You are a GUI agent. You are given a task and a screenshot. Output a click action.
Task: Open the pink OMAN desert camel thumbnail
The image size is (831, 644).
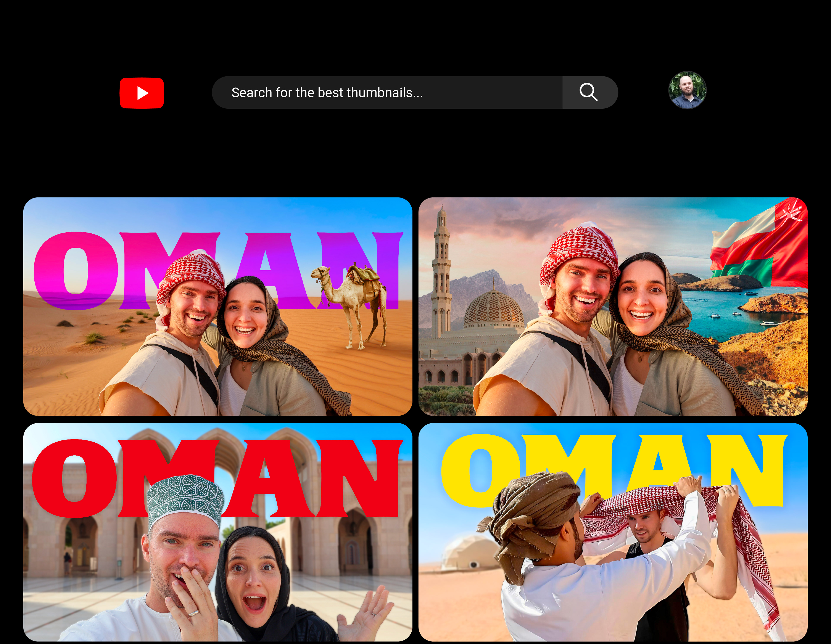[218, 306]
